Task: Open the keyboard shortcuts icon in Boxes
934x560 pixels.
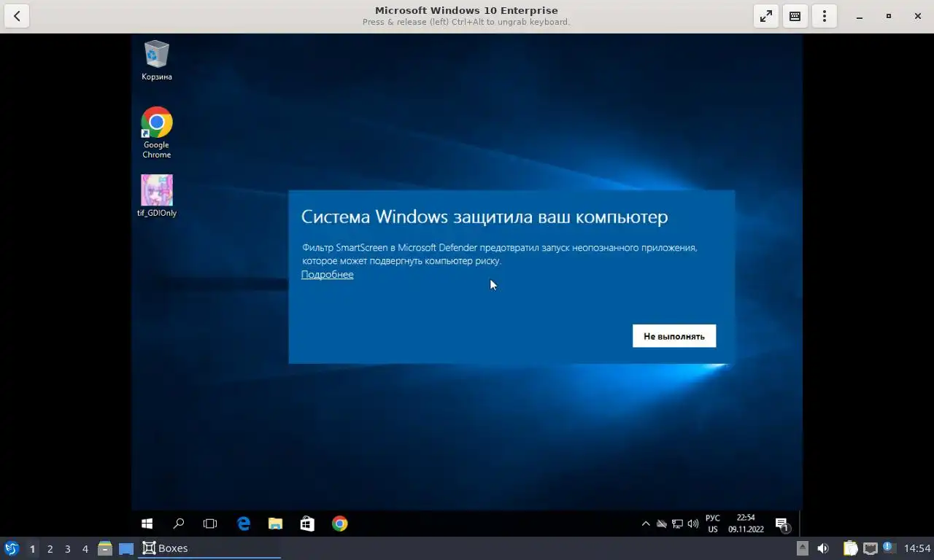Action: pos(795,16)
